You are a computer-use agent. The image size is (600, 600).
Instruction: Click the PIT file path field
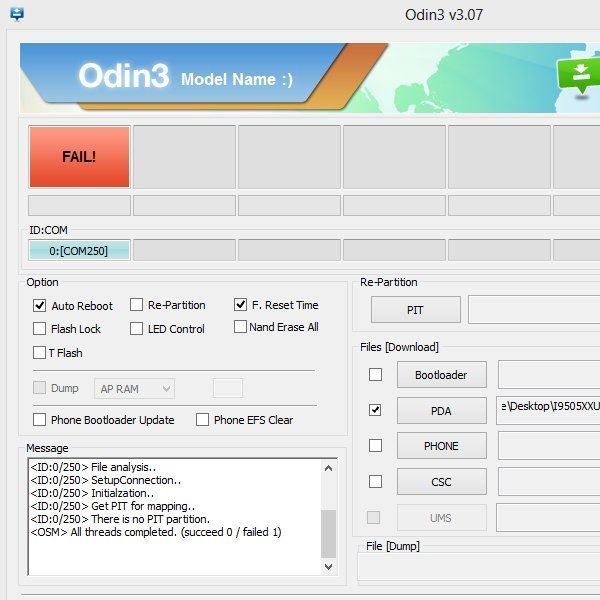pos(534,309)
